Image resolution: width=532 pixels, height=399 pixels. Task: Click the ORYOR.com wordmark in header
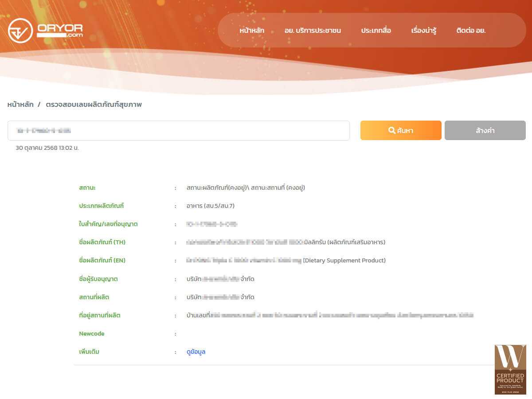coord(60,31)
